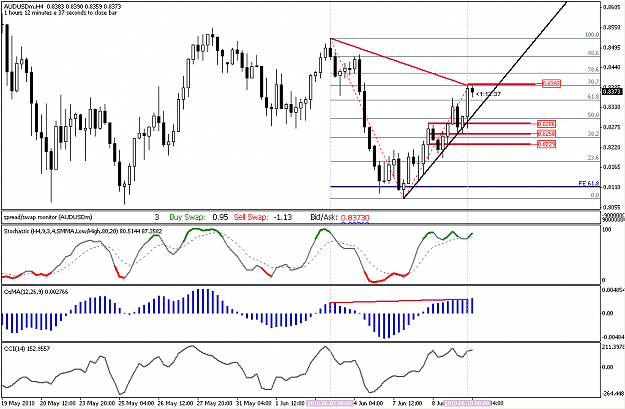Click the red 0.8390 price label
This screenshot has width=625, height=409.
[552, 83]
